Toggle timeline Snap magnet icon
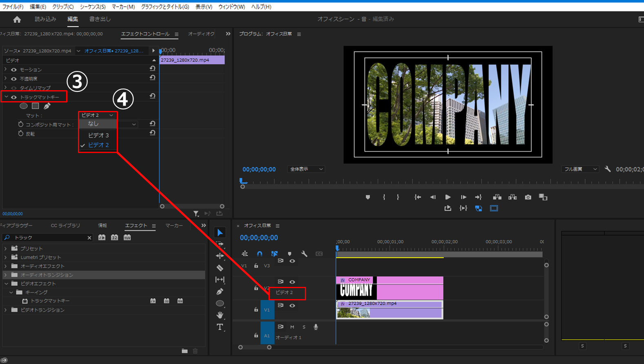This screenshot has width=644, height=364. (260, 254)
